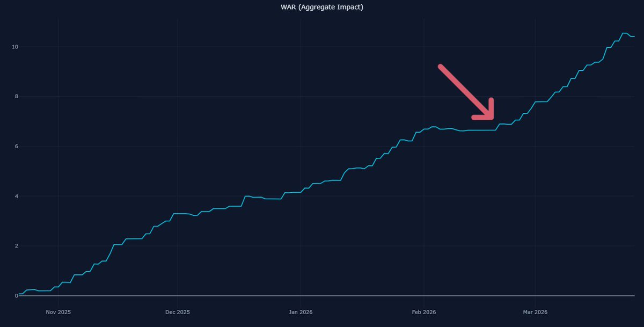Click the y-axis label 10

[14, 47]
